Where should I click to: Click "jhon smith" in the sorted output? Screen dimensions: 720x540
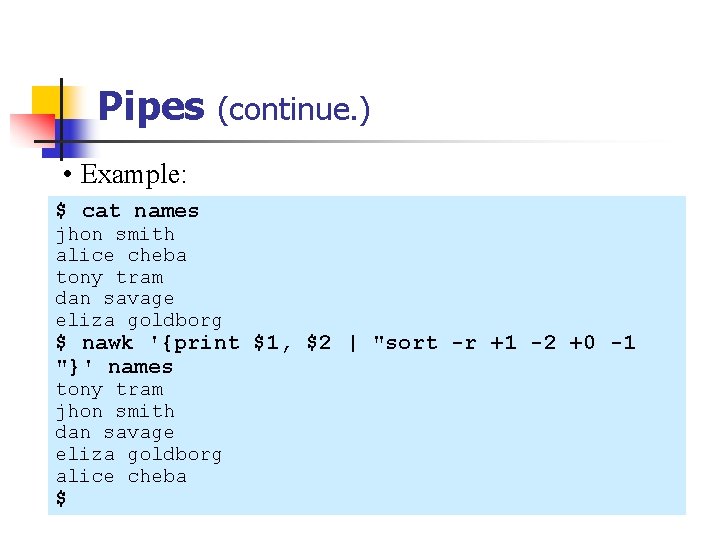click(x=115, y=411)
